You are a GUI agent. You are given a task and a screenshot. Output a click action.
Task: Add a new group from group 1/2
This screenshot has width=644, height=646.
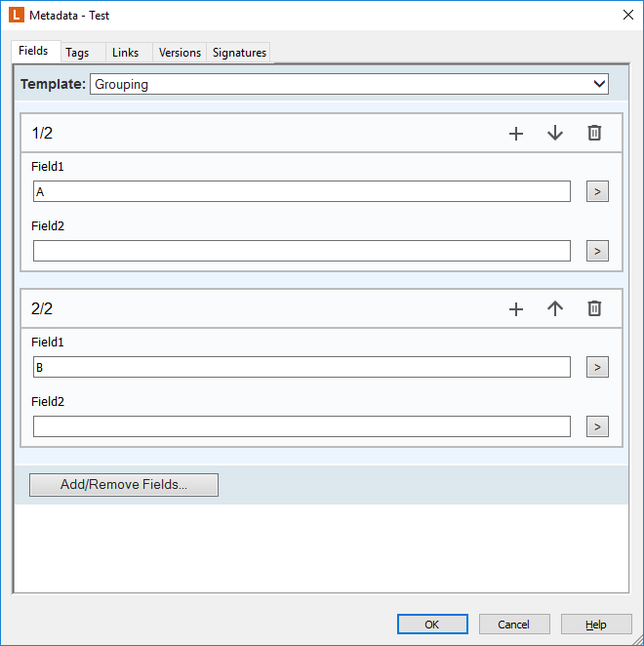[516, 134]
